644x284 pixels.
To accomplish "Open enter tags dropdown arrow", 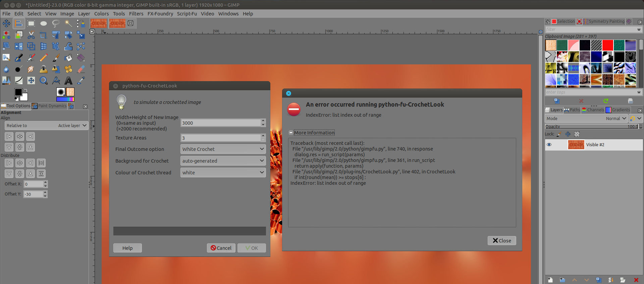I will pyautogui.click(x=639, y=92).
